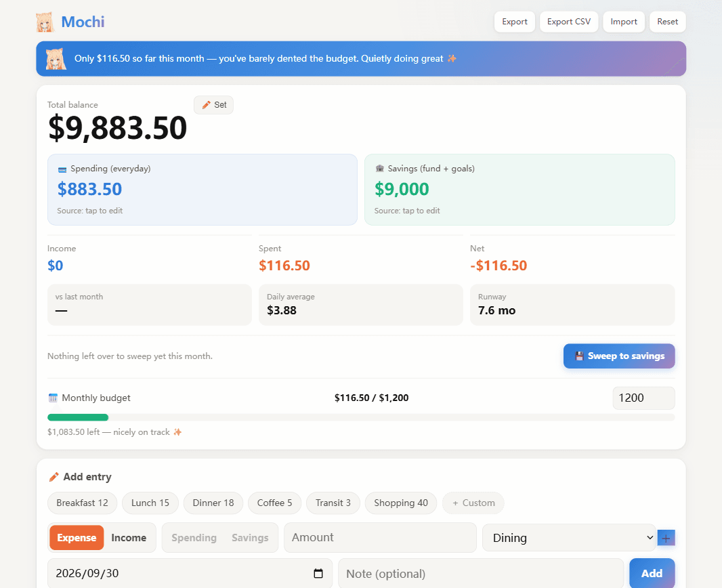
Task: Choose the Spending account option
Action: pos(194,538)
